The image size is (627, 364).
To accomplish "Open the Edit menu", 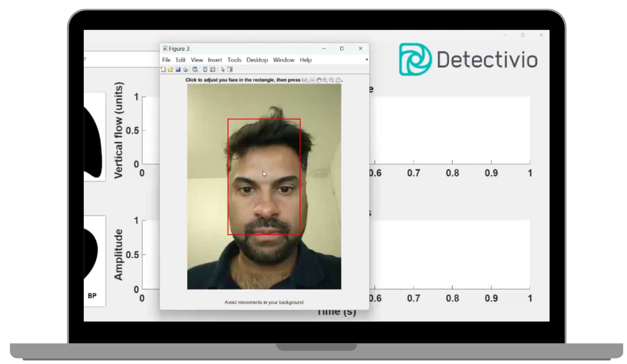I will tap(181, 60).
